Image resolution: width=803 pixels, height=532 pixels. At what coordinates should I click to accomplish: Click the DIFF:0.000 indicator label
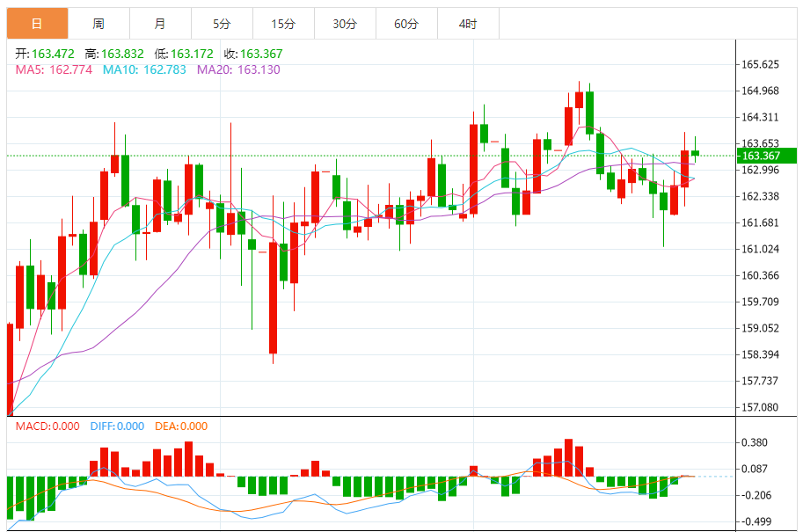coord(117,426)
